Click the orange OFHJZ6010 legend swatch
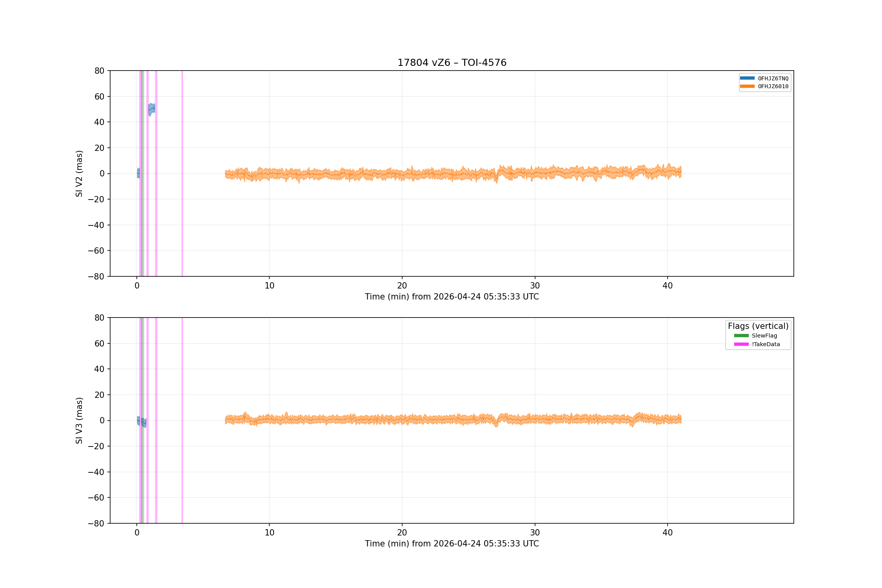The width and height of the screenshot is (882, 588). point(747,86)
